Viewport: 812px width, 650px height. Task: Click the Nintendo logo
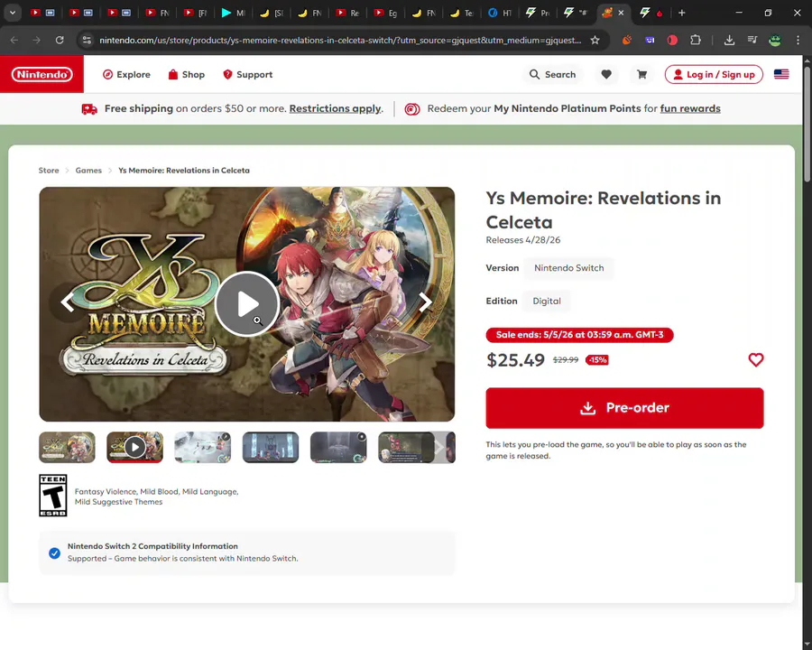coord(42,75)
